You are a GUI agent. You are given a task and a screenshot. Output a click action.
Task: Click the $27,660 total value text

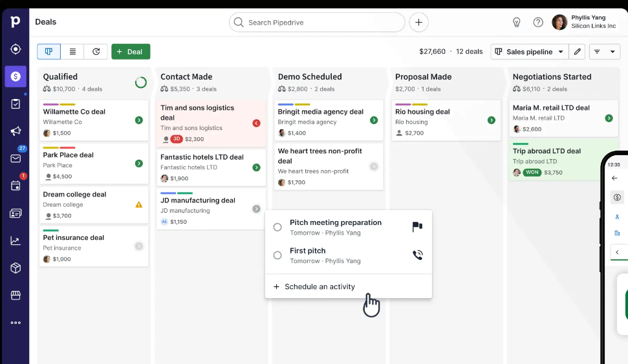(x=432, y=52)
